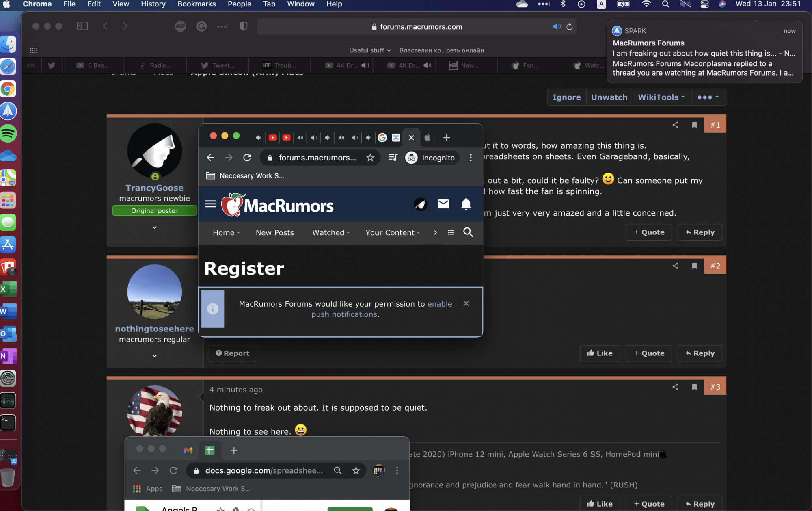Open the inbox envelope icon in MacRumors
Image resolution: width=812 pixels, height=511 pixels.
click(x=443, y=204)
